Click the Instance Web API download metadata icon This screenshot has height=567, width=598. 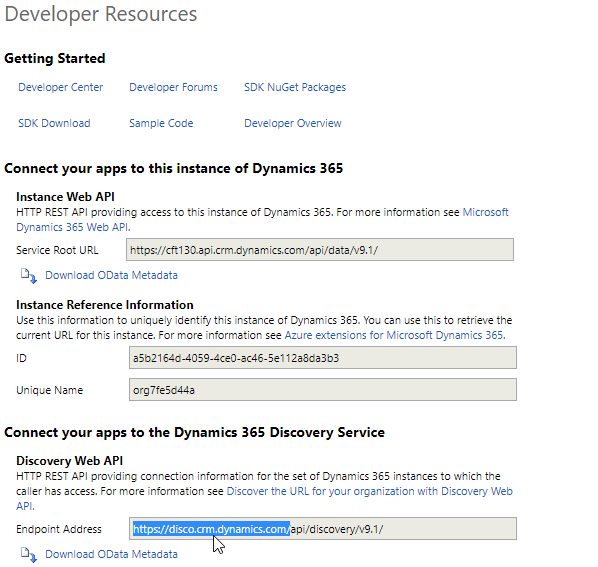[x=29, y=276]
